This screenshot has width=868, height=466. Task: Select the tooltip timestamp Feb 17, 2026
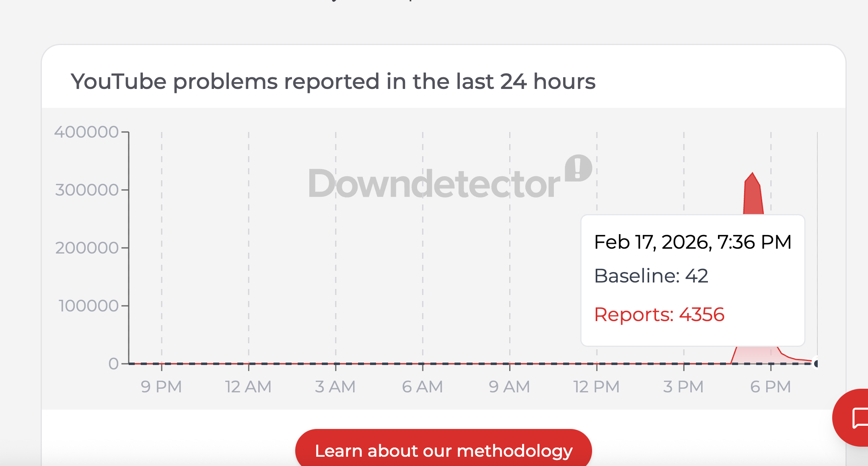coord(692,241)
